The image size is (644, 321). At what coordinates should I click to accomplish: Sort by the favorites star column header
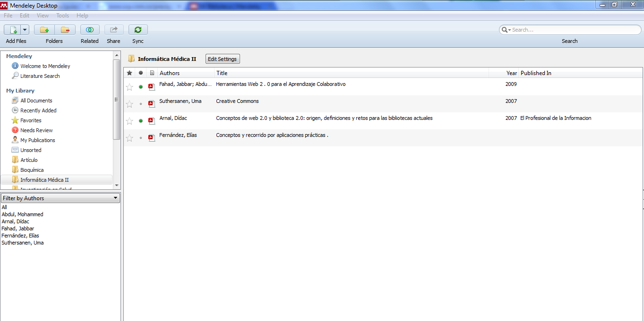(x=129, y=73)
